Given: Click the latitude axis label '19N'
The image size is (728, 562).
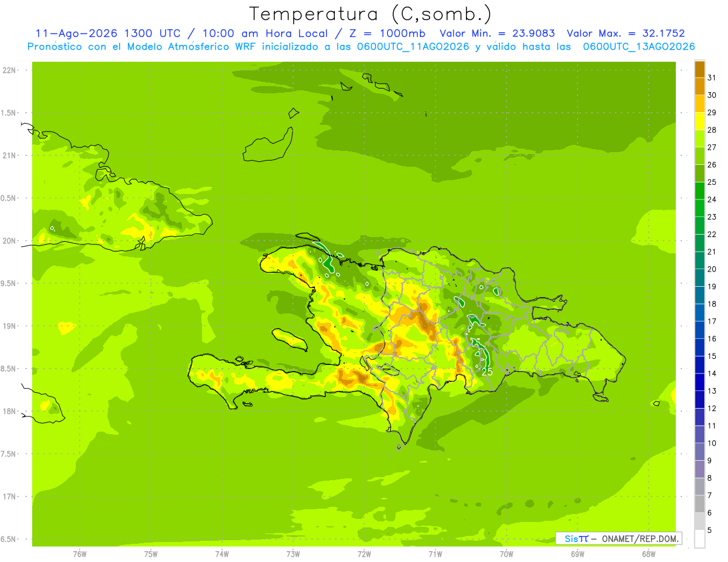Looking at the screenshot, I should tap(10, 326).
